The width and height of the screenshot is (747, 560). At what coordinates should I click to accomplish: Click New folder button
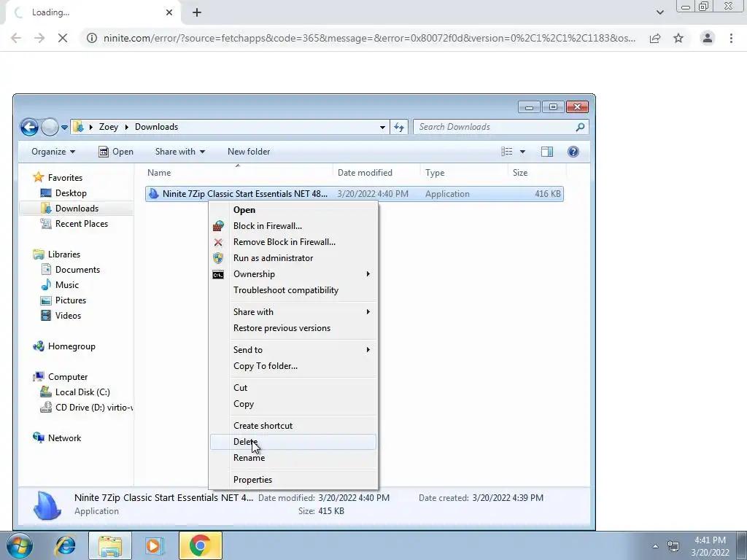click(249, 152)
